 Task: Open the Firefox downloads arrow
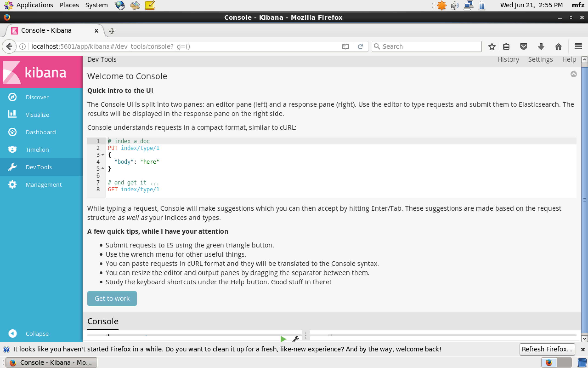541,46
